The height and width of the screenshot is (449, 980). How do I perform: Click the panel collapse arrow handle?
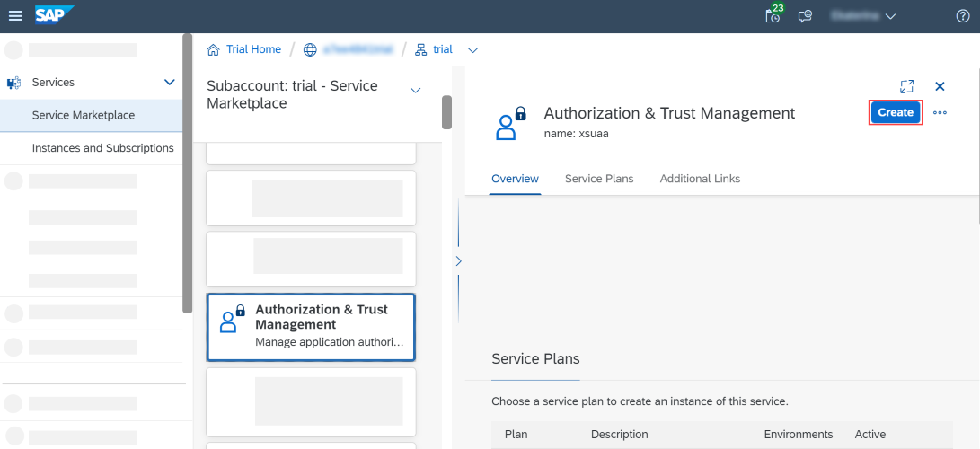[x=458, y=261]
